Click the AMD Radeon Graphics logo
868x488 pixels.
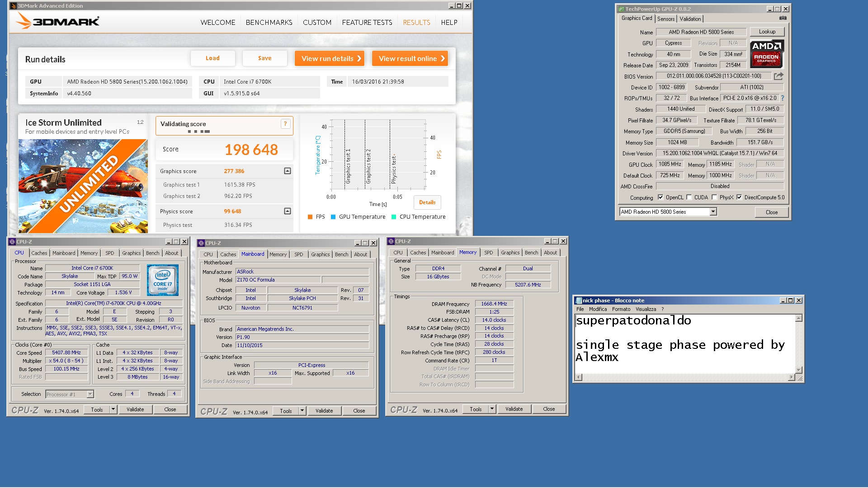767,53
